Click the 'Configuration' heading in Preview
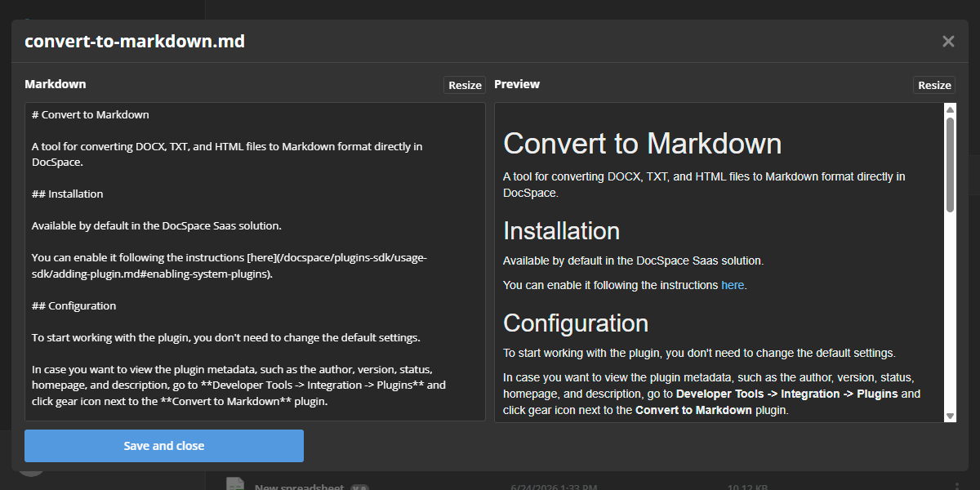The image size is (980, 490). (x=576, y=323)
